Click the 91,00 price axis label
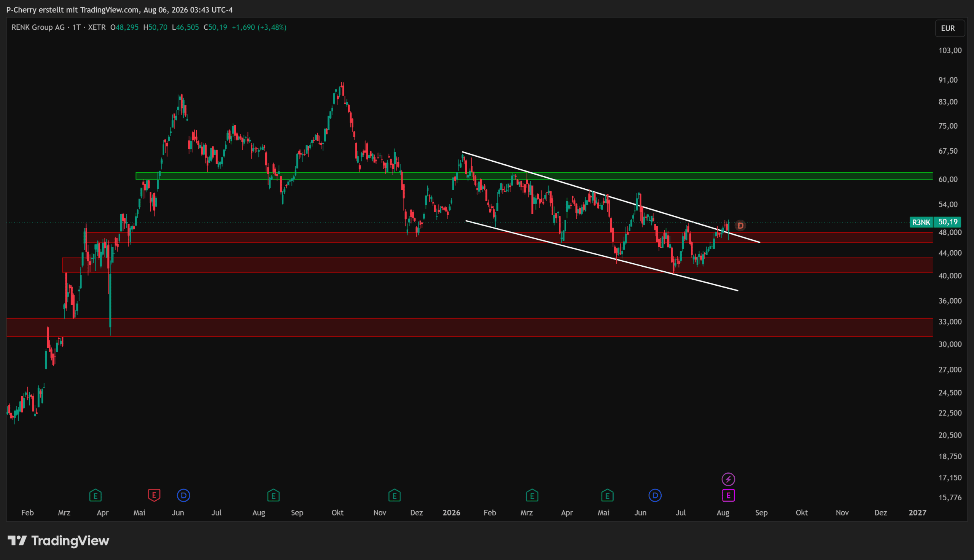 (x=948, y=80)
